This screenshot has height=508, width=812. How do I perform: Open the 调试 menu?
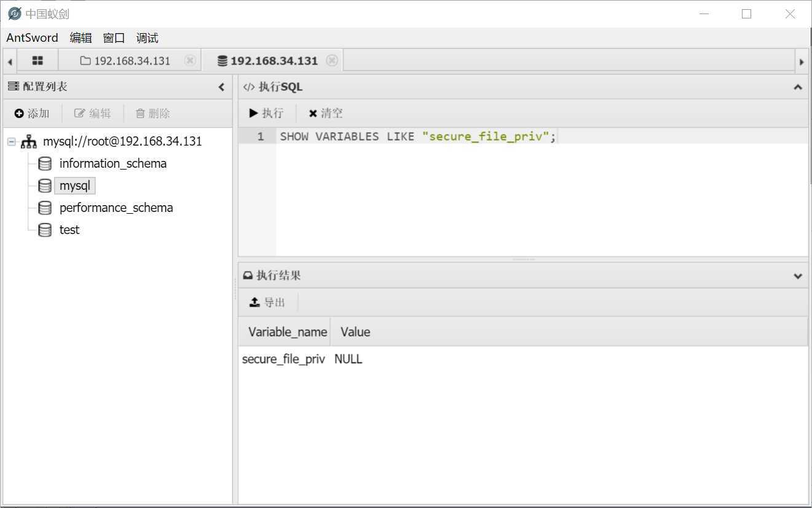[147, 37]
